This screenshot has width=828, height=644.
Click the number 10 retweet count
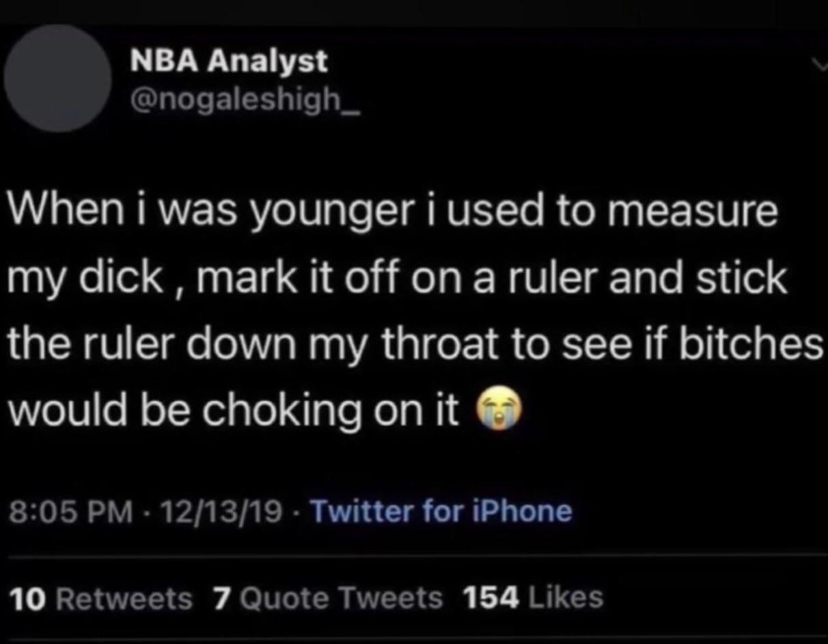(x=28, y=598)
